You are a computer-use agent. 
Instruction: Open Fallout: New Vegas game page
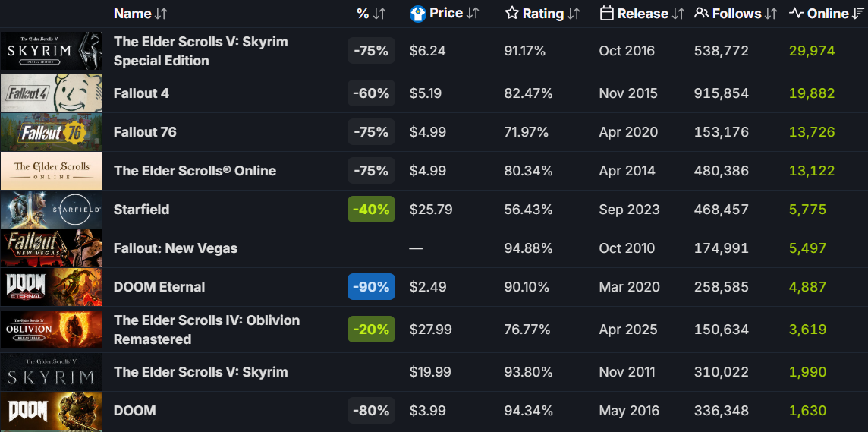click(175, 248)
